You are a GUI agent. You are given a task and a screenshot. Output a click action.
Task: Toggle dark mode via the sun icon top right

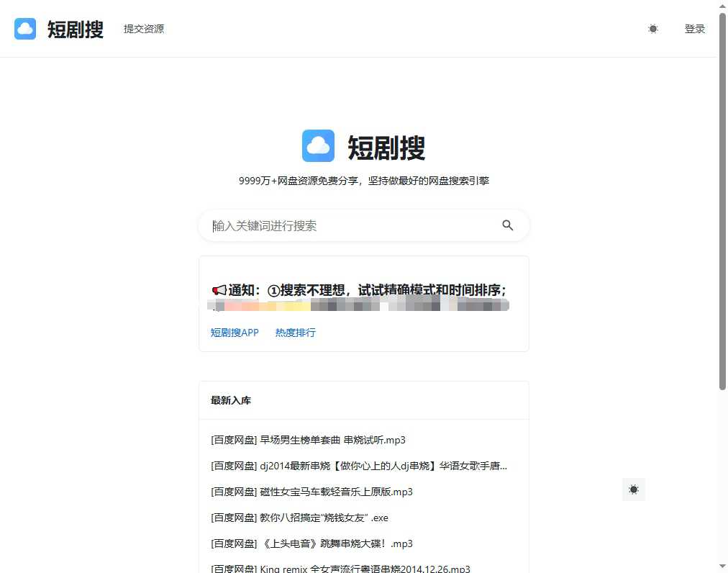click(652, 29)
